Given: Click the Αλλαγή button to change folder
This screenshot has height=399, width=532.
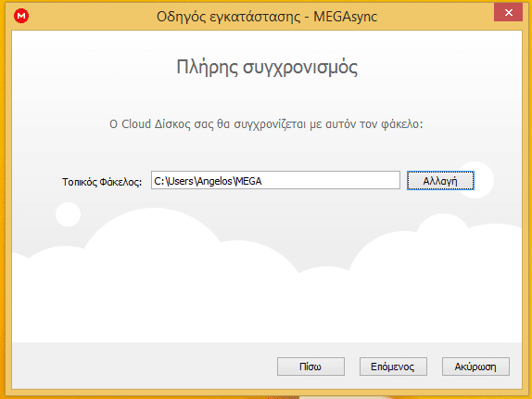Looking at the screenshot, I should (x=440, y=181).
